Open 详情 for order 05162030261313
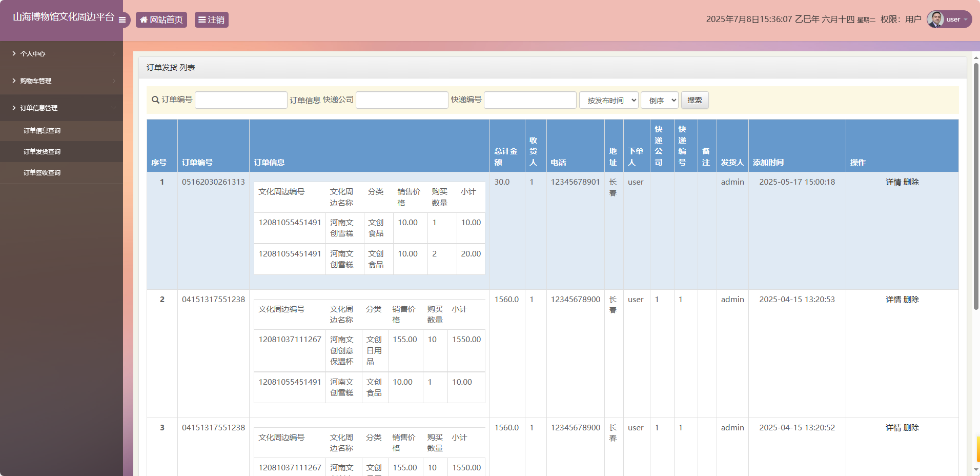 click(x=893, y=182)
